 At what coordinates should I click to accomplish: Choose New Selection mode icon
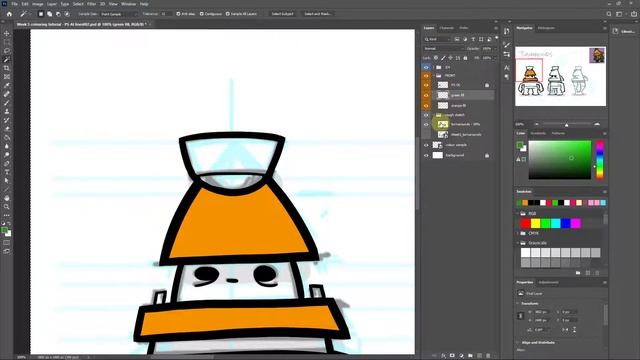41,14
